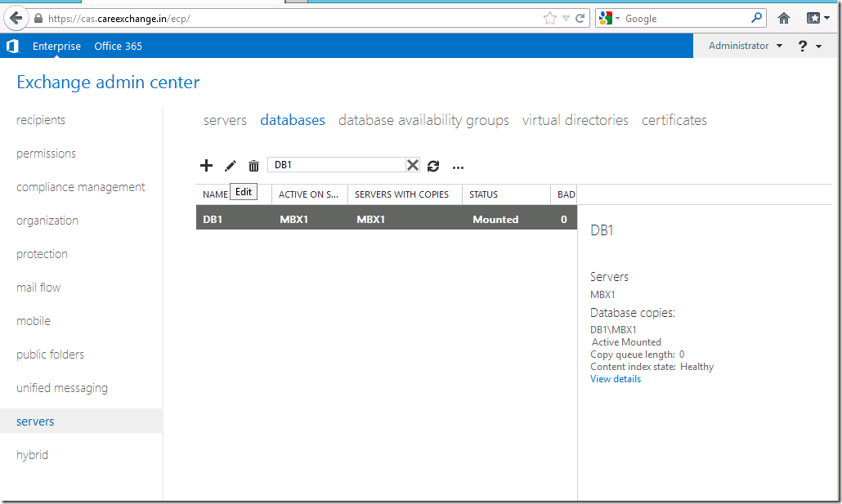Switch to the database availability groups tab
The height and width of the screenshot is (504, 842).
(423, 120)
